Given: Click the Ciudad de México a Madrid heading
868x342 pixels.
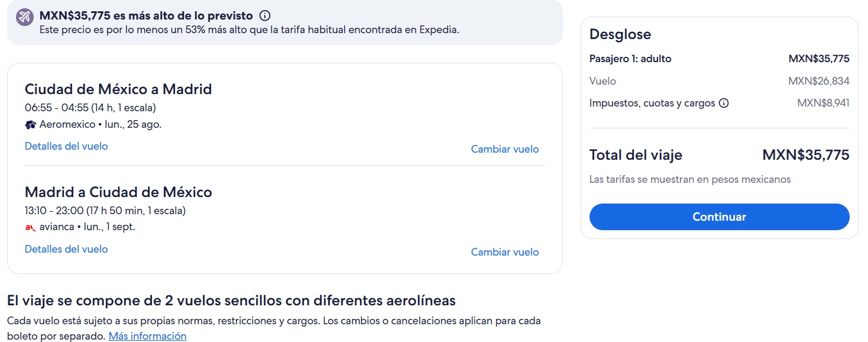Looking at the screenshot, I should tap(118, 89).
